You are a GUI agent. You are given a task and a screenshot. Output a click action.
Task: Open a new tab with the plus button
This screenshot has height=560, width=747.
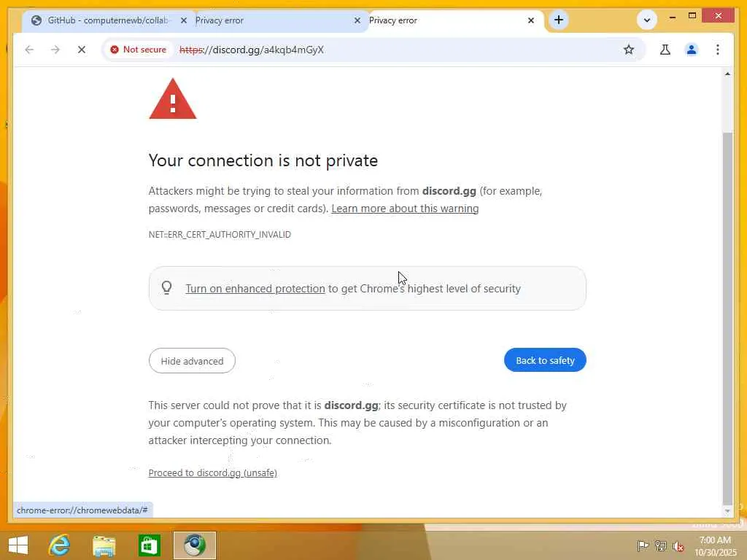pyautogui.click(x=559, y=20)
